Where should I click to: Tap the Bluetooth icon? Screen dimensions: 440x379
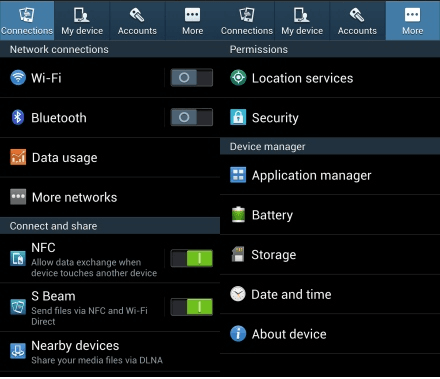coord(18,117)
